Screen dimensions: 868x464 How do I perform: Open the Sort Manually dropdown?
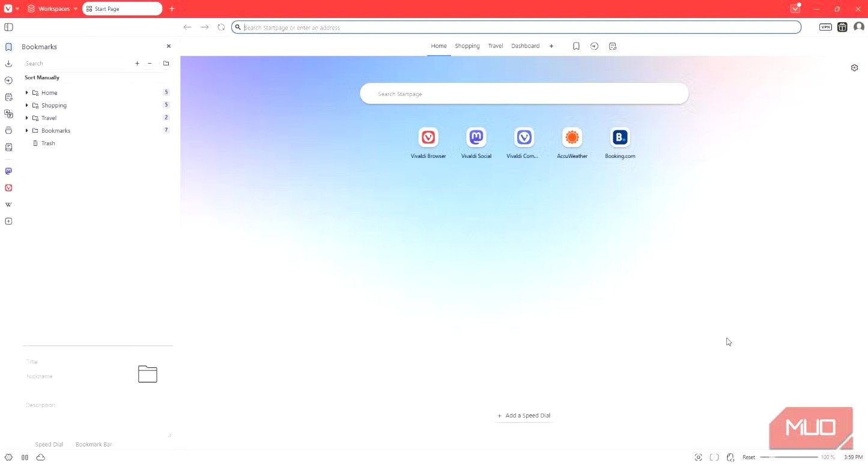pos(42,77)
